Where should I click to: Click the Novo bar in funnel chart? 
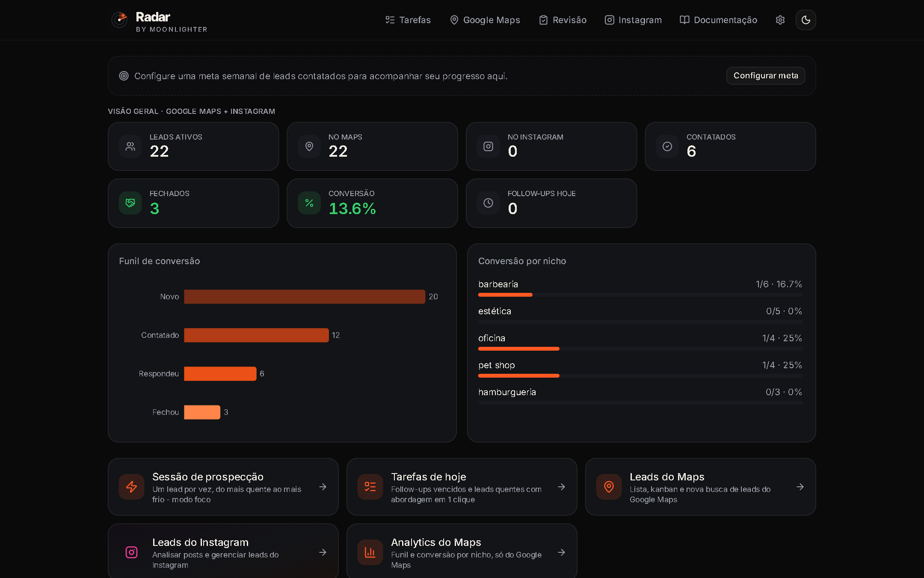coord(305,297)
